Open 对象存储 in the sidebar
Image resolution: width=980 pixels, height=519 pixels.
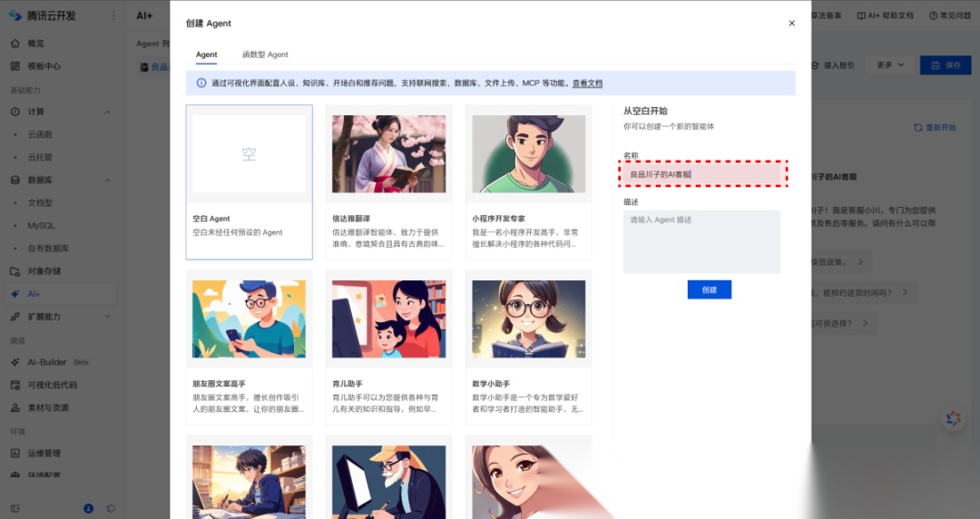pyautogui.click(x=44, y=270)
